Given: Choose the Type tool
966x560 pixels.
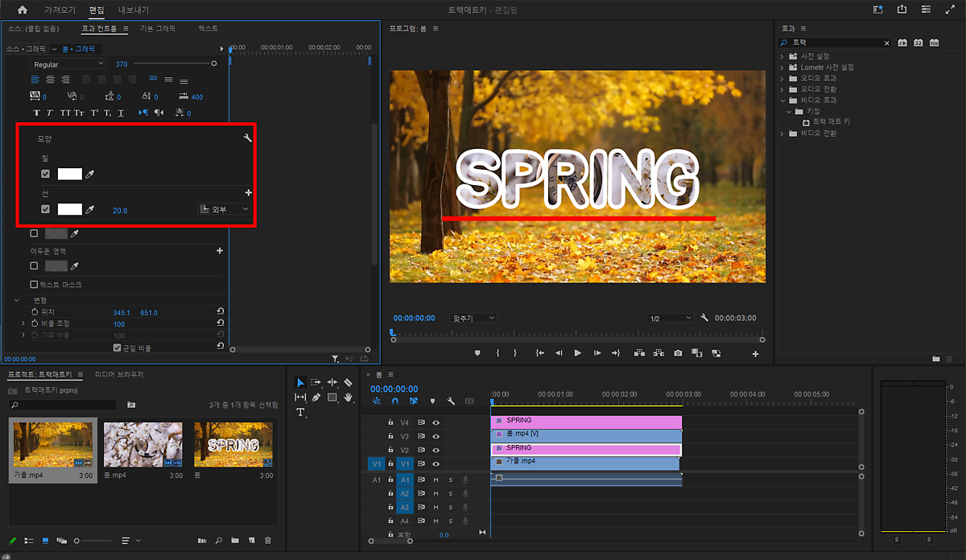Looking at the screenshot, I should point(300,413).
